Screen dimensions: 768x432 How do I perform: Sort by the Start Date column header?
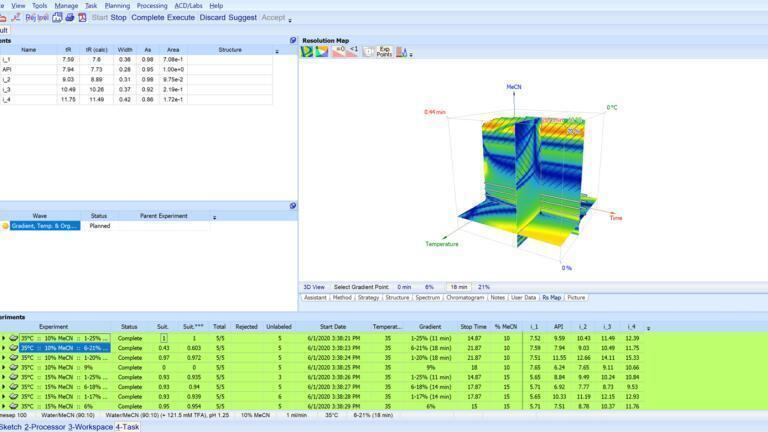point(333,327)
